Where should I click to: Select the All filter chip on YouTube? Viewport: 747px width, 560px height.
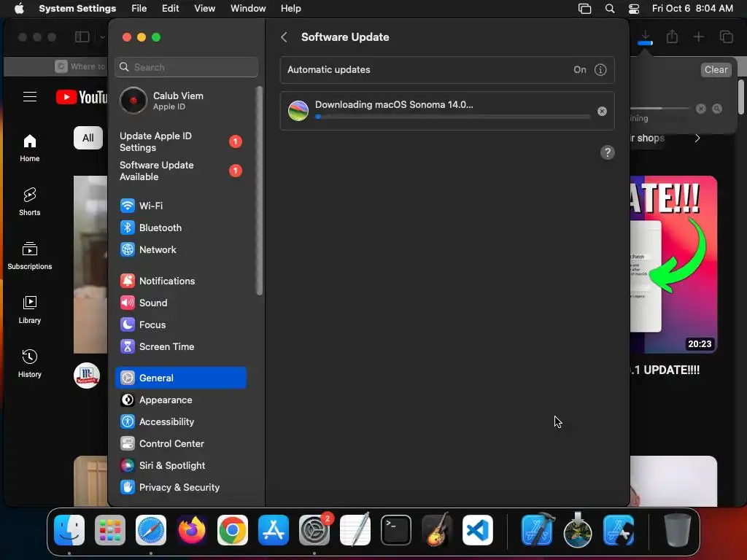88,138
